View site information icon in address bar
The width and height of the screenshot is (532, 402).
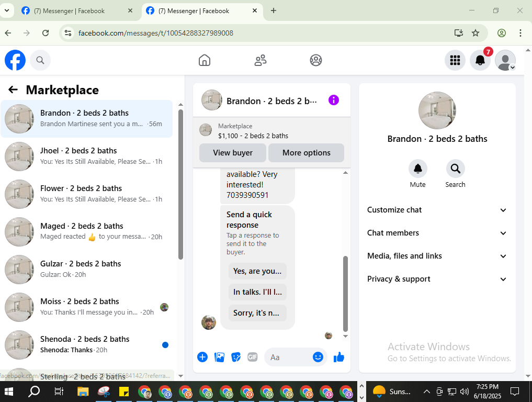68,33
